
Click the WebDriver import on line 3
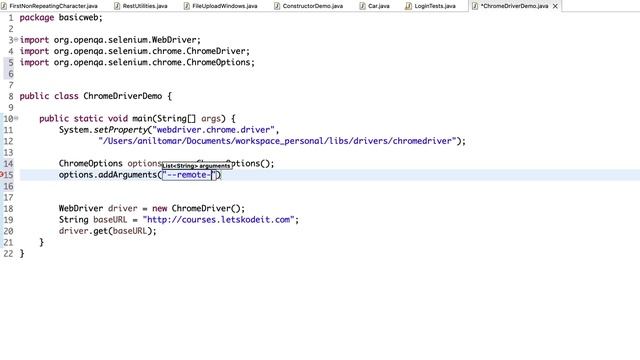pos(110,40)
